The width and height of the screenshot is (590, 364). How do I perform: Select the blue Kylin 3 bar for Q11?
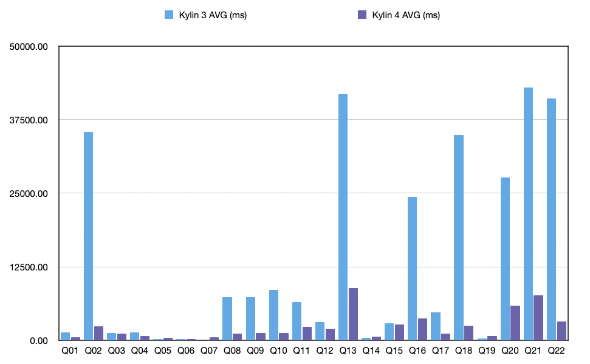297,321
